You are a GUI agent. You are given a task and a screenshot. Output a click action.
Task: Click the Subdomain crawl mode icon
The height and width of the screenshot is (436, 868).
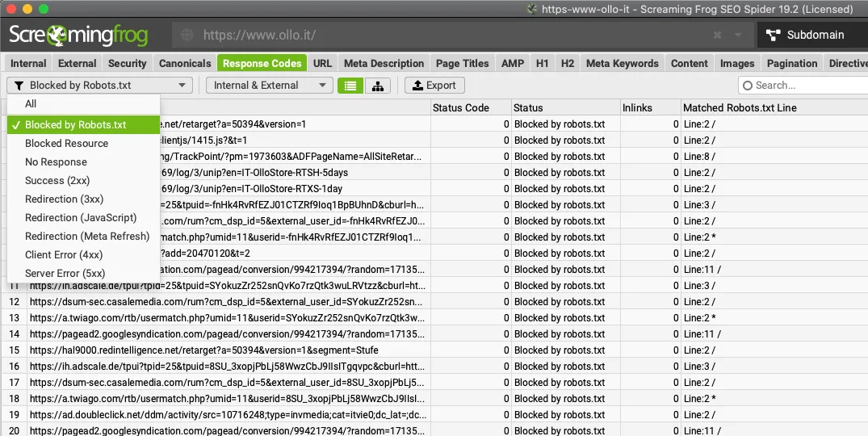tap(774, 36)
